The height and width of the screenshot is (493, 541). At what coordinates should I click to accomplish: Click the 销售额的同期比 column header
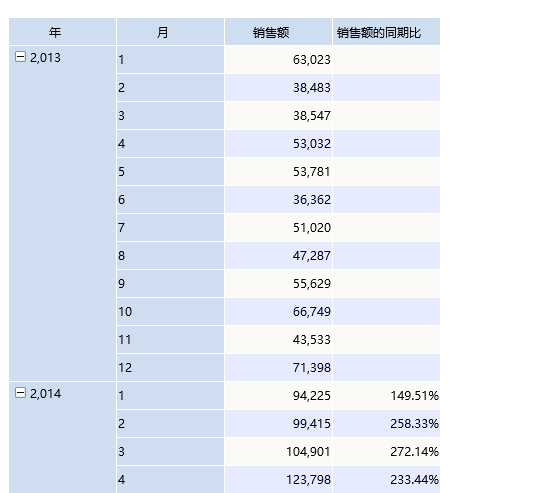(386, 32)
